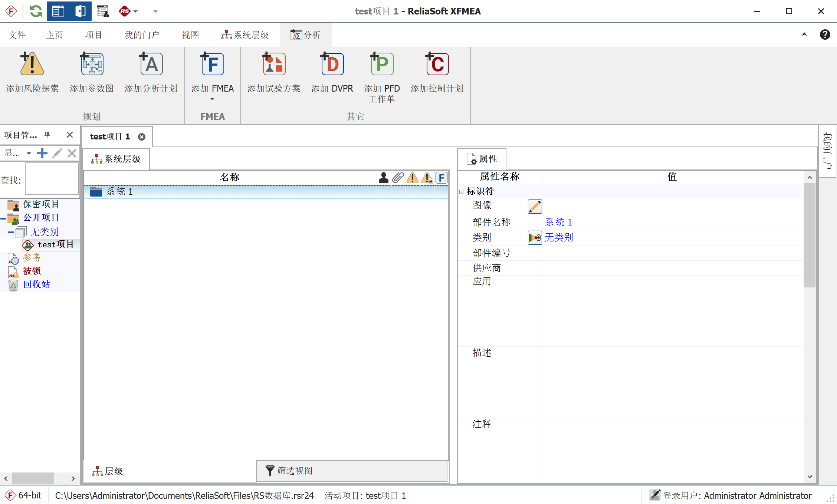The height and width of the screenshot is (504, 837).
Task: Collapse the 标识符 property group
Action: (x=462, y=192)
